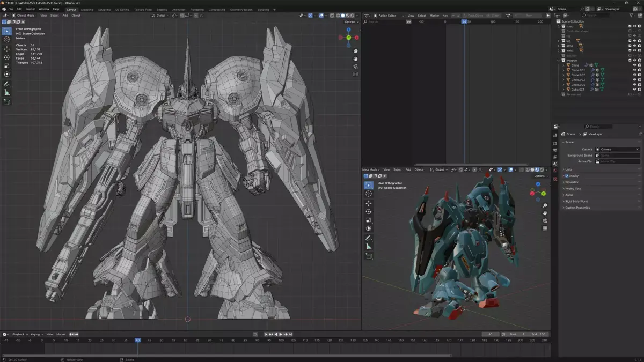Open the Keying menu in timeline
Viewport: 644px width, 362px height.
click(35, 334)
